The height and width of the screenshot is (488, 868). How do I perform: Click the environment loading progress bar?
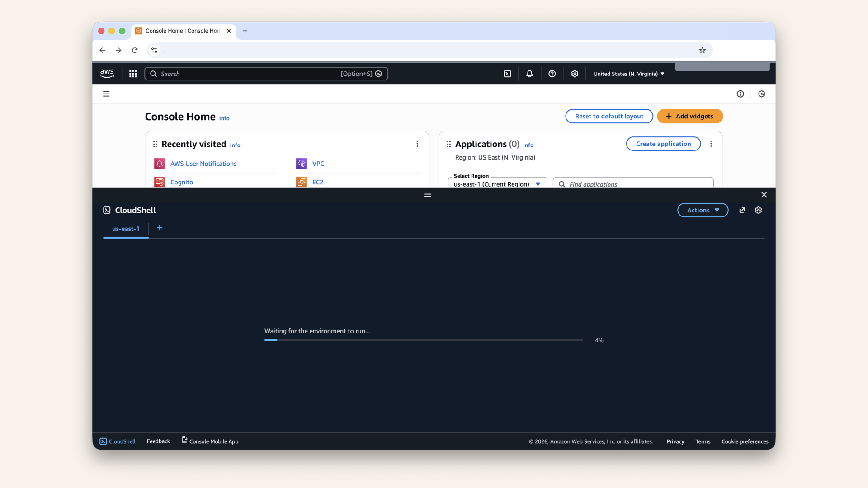[423, 340]
